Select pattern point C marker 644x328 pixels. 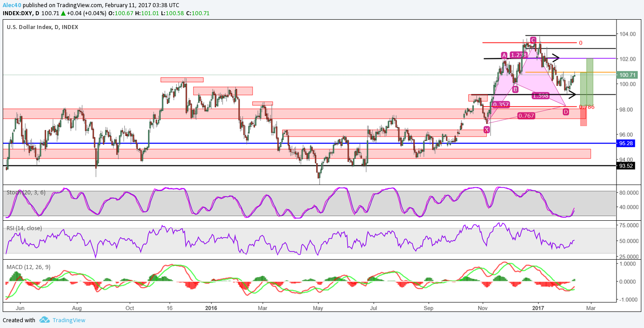point(533,40)
